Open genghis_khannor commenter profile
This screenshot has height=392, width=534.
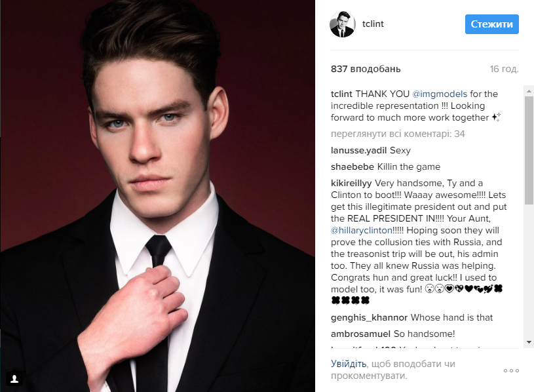369,318
